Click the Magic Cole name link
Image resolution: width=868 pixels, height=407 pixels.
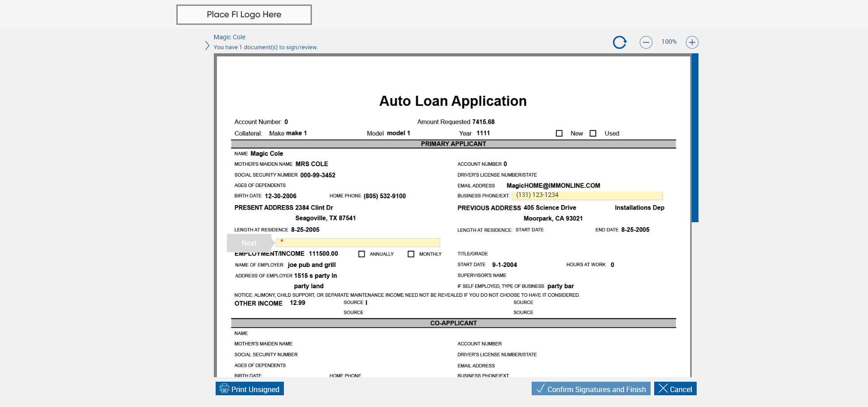click(230, 37)
